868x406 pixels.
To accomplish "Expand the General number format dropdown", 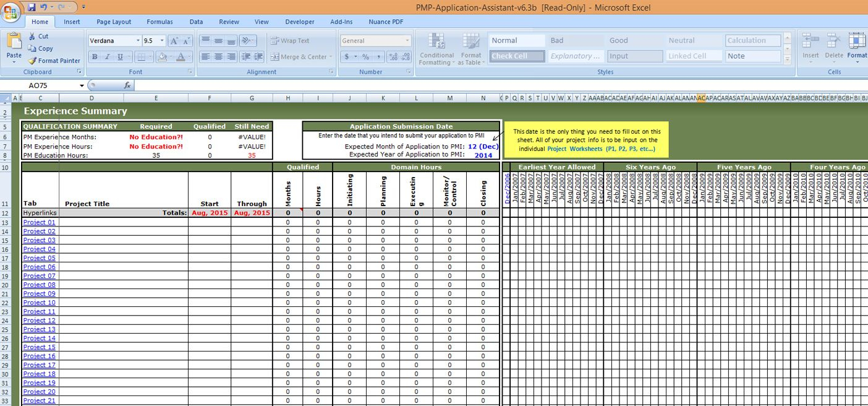I will (407, 41).
